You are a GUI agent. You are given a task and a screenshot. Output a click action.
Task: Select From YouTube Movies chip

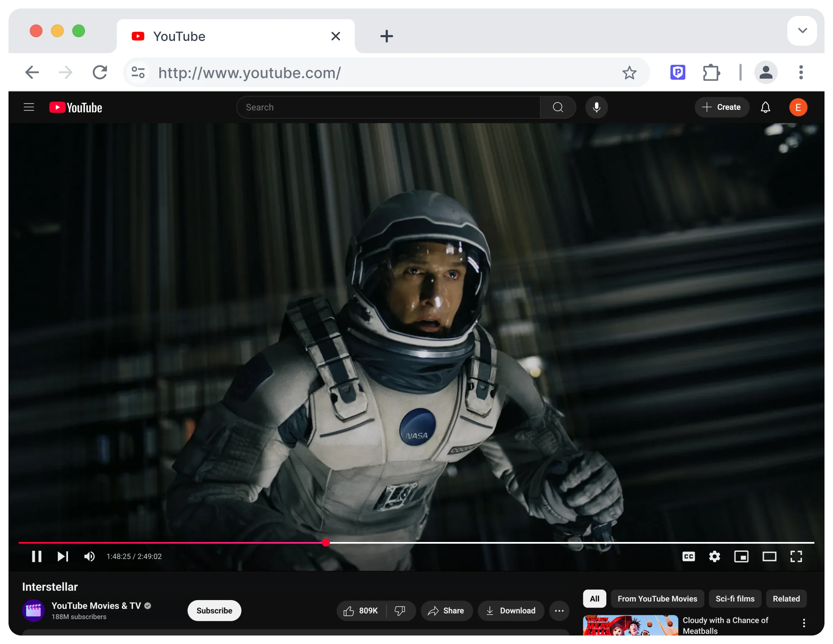[x=657, y=599]
